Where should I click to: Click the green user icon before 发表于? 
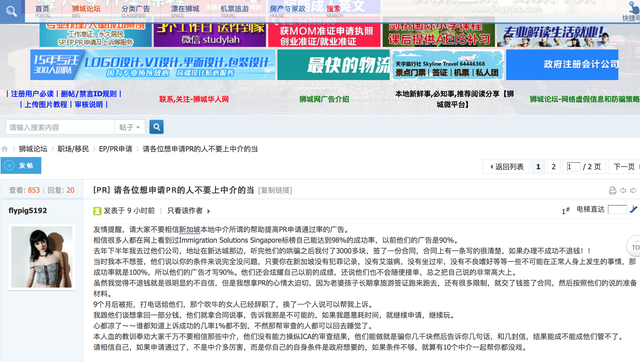(x=97, y=211)
